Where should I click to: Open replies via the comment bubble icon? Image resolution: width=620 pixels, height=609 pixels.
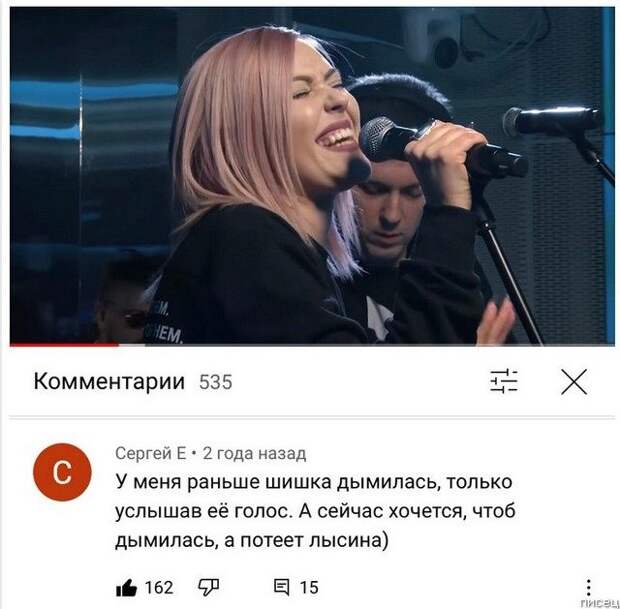click(x=282, y=588)
